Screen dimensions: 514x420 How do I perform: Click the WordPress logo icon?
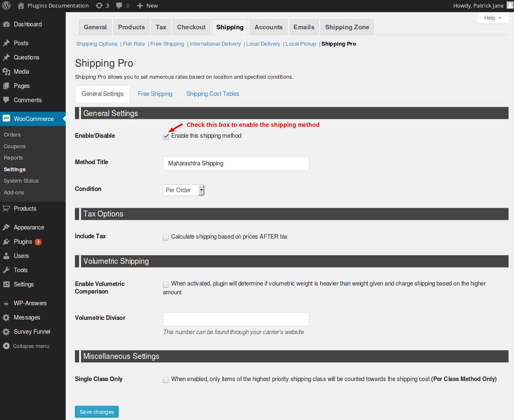[x=6, y=6]
